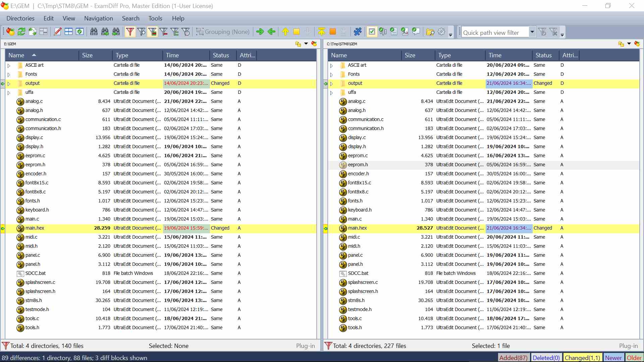
Task: Expand ASCII art folder in right pane
Action: coord(332,66)
